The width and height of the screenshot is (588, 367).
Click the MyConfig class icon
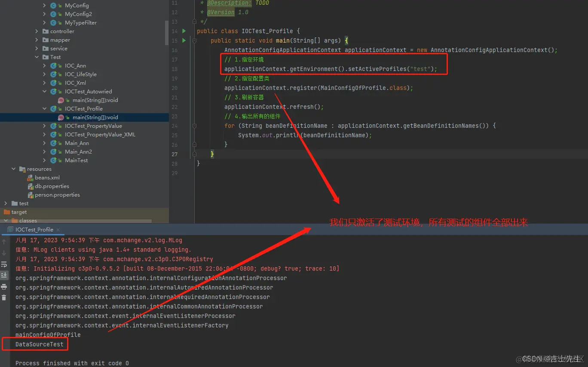click(53, 6)
